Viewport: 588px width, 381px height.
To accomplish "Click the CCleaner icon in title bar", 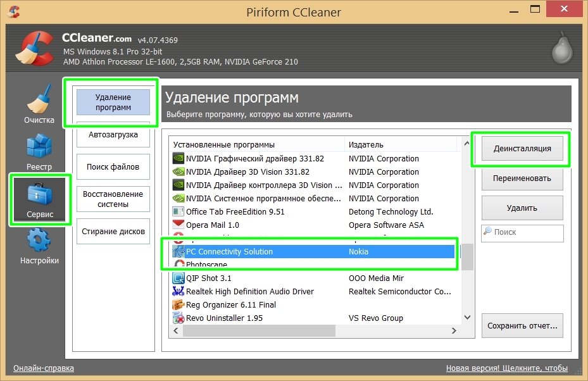I will 13,12.
